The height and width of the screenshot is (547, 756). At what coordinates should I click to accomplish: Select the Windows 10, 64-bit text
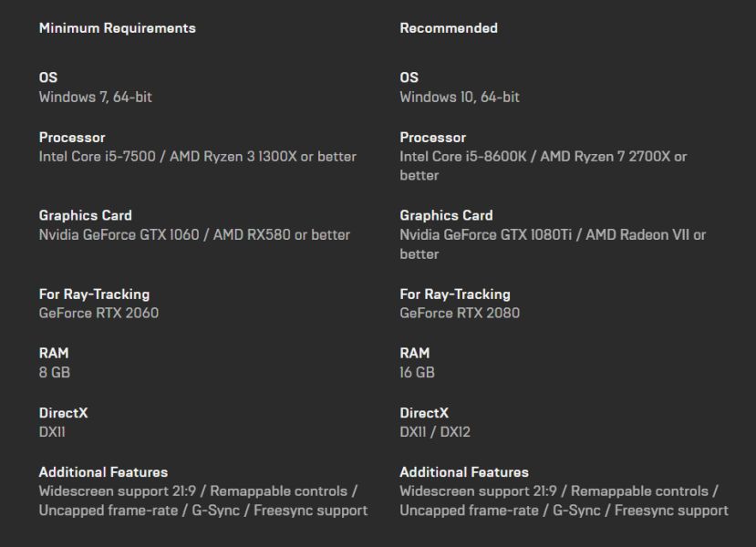[x=460, y=97]
